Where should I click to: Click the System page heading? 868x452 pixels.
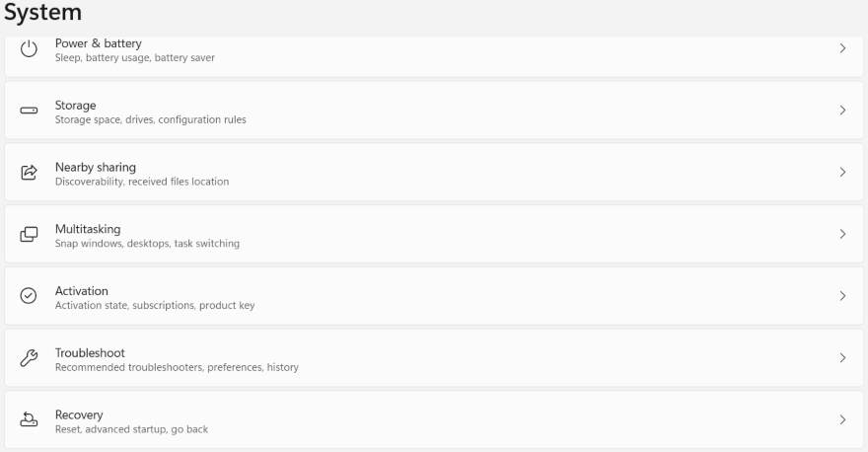[43, 14]
